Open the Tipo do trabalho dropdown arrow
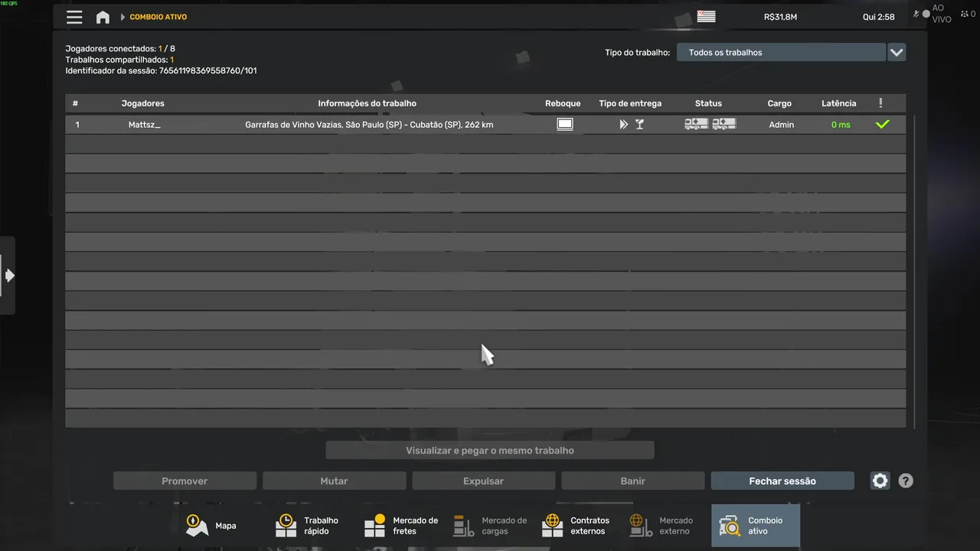980x551 pixels. [x=897, y=52]
